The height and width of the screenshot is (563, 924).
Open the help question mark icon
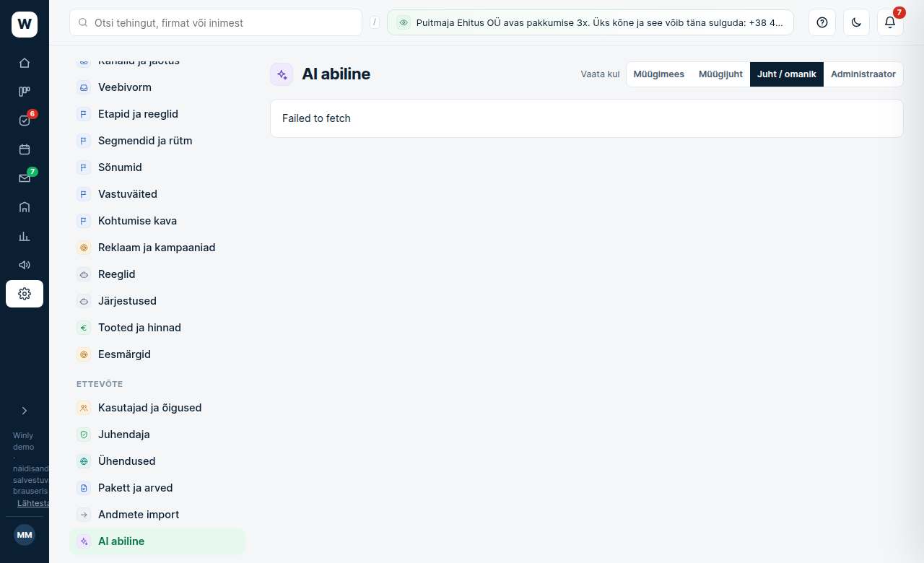coord(822,22)
